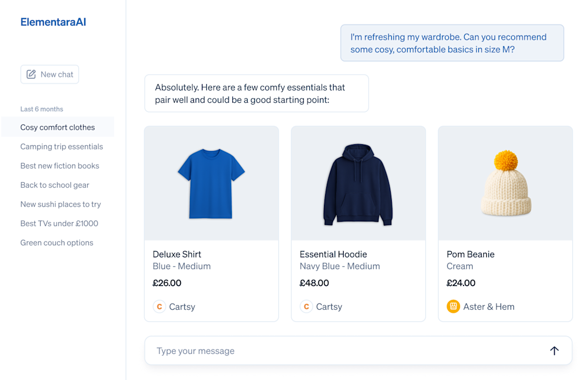Select Best new fiction books conversation
Screen dimensions: 588x380
tap(60, 166)
